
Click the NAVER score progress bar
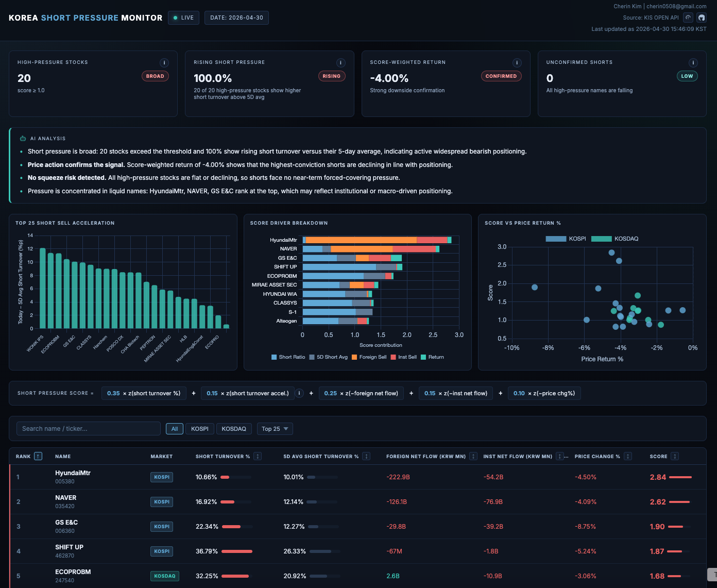[679, 502]
